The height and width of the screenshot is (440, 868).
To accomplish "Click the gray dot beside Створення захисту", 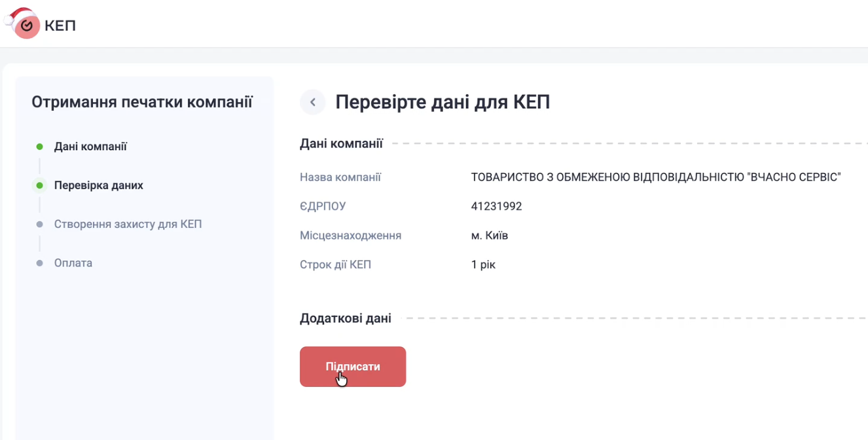I will point(39,224).
